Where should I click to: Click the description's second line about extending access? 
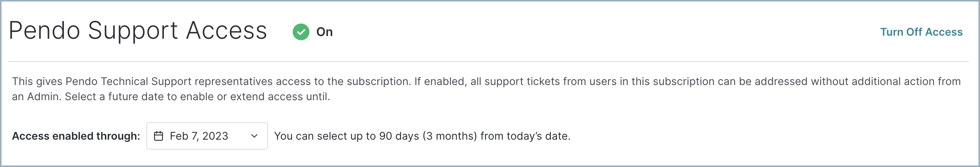tap(171, 97)
